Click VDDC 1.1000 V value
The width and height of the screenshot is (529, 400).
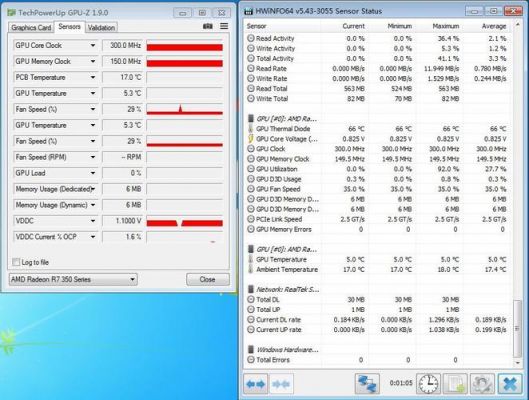tap(123, 221)
